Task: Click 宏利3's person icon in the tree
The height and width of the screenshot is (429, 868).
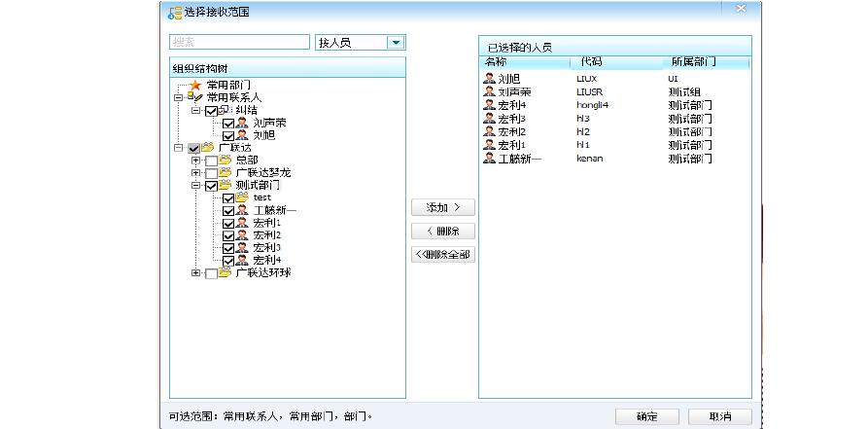Action: [x=242, y=247]
